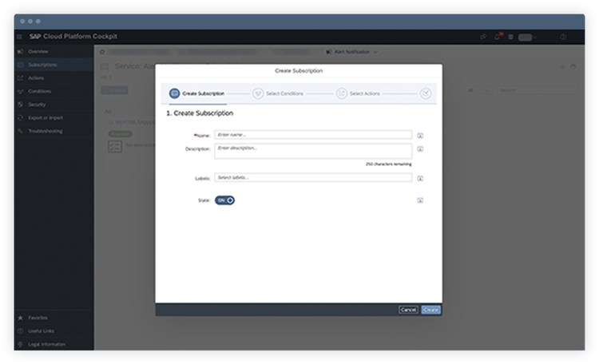Toggle the State switch off
This screenshot has width=599, height=364.
pyautogui.click(x=224, y=200)
